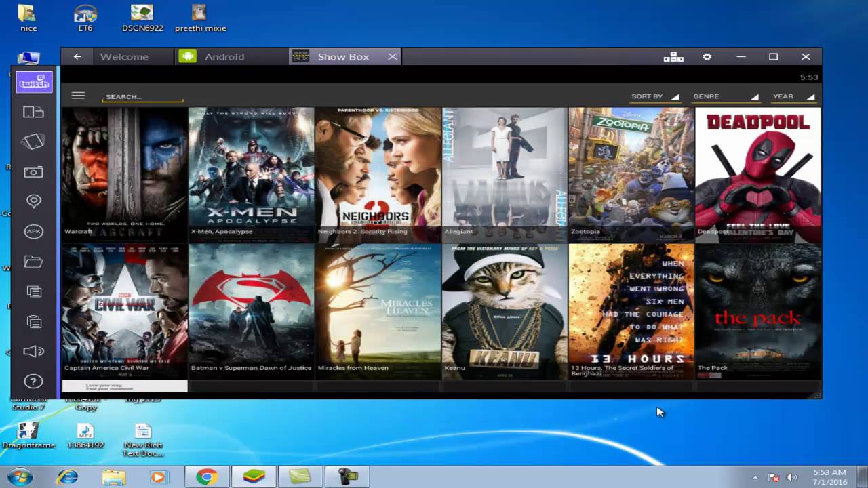
Task: Open the Twitch streaming icon in BlueStacks sidebar
Action: click(34, 83)
